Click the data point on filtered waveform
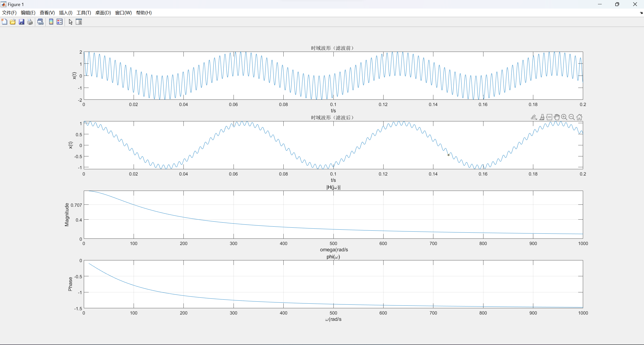The width and height of the screenshot is (644, 345). [x=448, y=155]
